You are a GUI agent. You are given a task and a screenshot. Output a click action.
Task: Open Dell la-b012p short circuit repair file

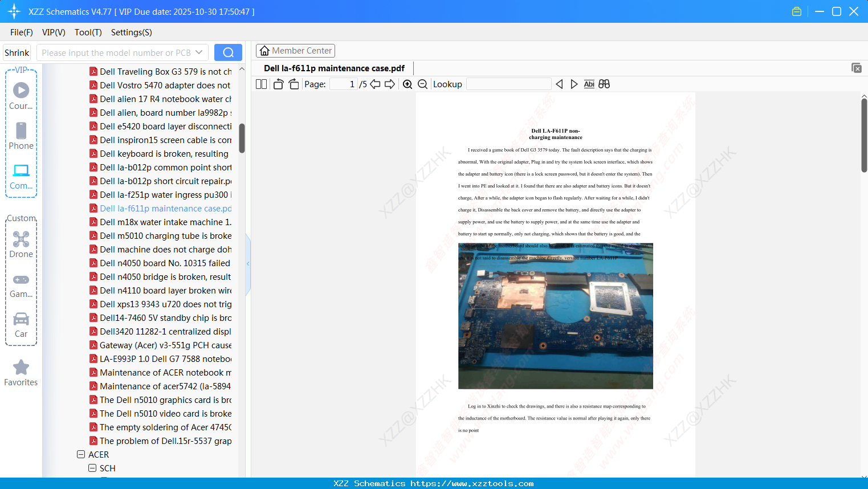coord(161,181)
